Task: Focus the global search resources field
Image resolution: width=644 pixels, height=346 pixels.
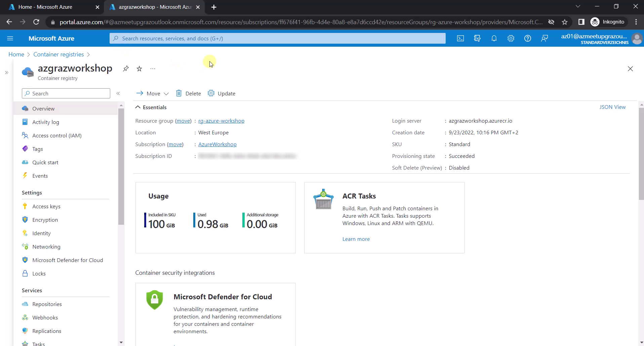Action: (x=277, y=39)
